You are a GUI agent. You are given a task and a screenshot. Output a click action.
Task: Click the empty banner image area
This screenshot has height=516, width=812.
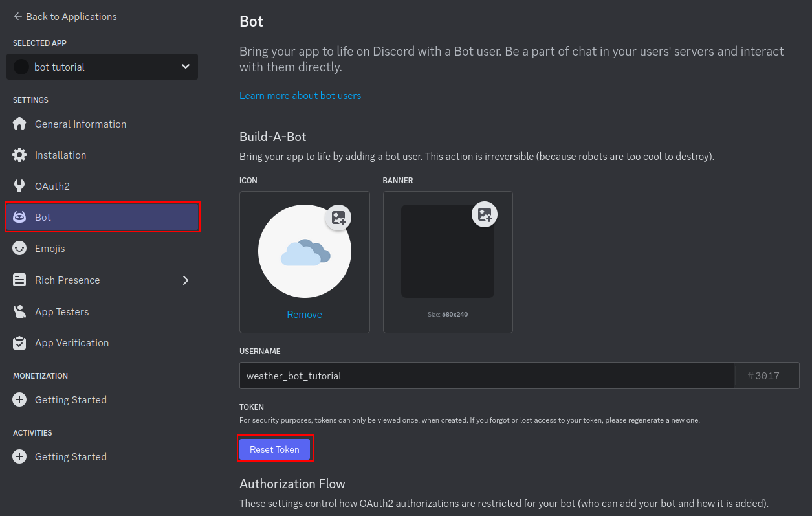pos(448,251)
